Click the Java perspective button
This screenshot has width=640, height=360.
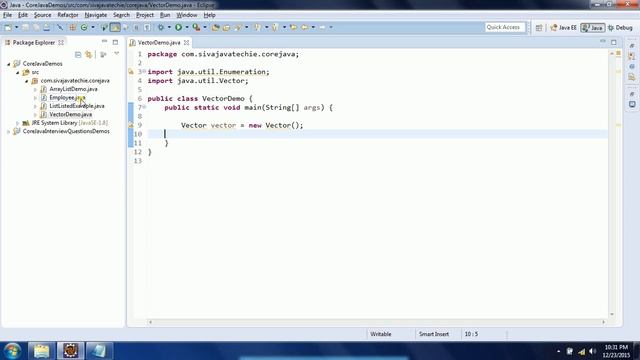[593, 27]
